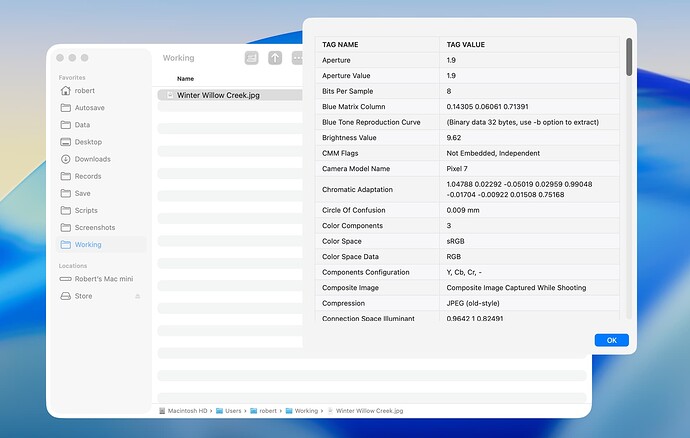The image size is (690, 438).
Task: Select the Bits Per Sample row
Action: coord(467,91)
